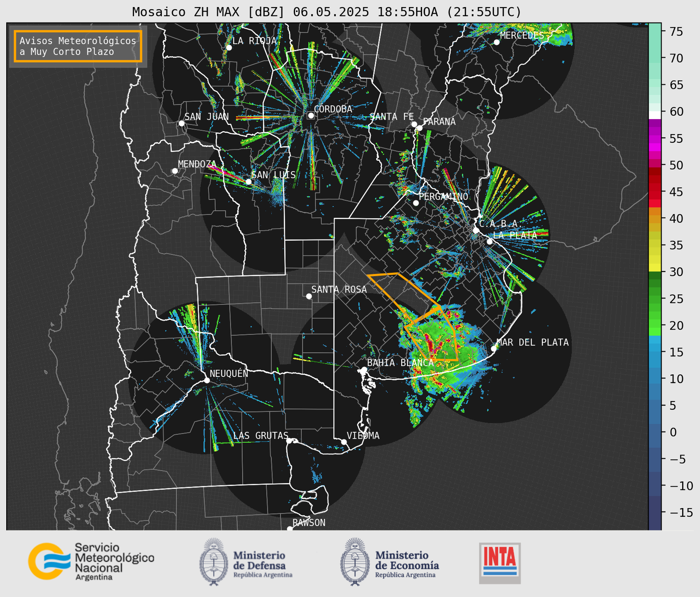Viewport: 700px width, 597px height.
Task: Click the MENDOZA label text
Action: click(x=198, y=164)
